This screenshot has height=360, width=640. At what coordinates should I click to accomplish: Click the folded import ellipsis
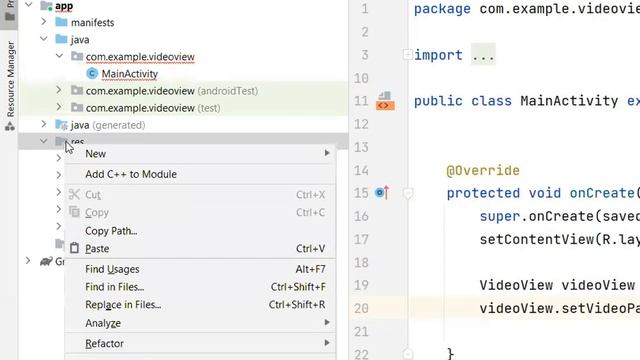pyautogui.click(x=483, y=55)
